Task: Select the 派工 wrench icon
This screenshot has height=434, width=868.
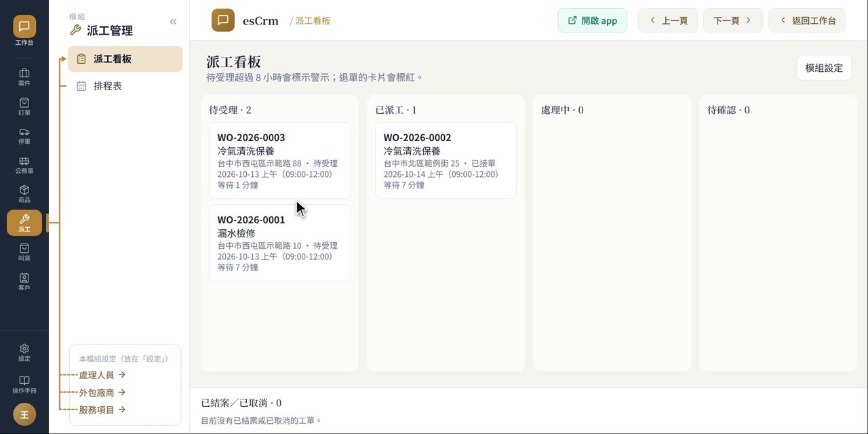Action: click(x=24, y=223)
